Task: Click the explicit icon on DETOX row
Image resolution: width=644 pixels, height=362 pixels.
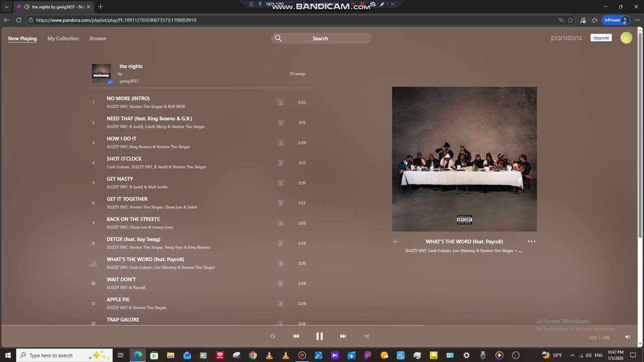Action: (x=281, y=243)
